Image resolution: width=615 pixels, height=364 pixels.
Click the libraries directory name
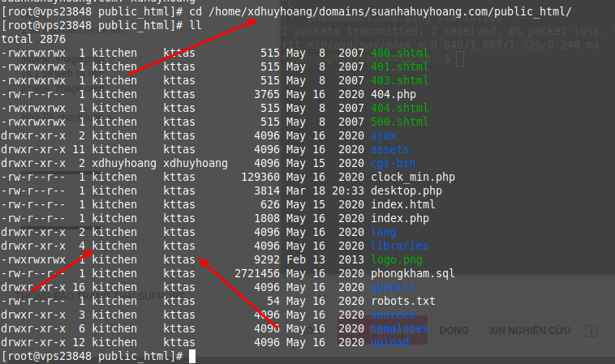(x=400, y=246)
